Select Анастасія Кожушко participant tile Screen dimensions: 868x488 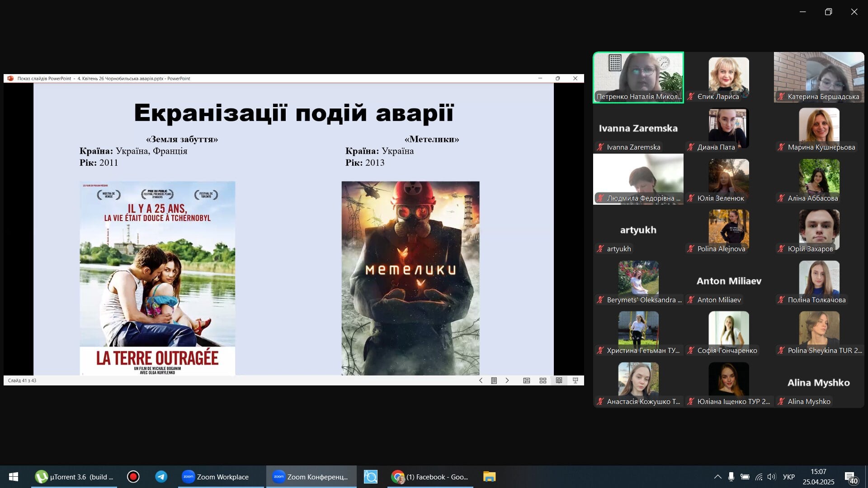pyautogui.click(x=638, y=382)
